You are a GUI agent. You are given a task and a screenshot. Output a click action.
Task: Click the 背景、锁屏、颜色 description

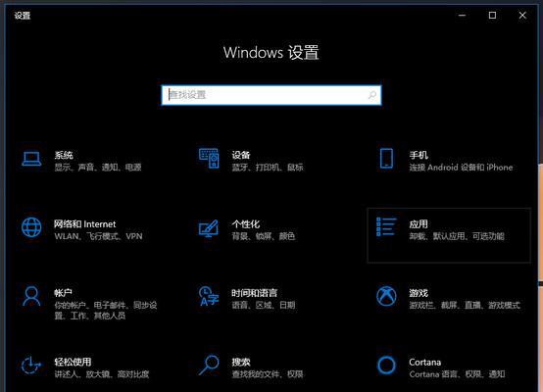264,236
